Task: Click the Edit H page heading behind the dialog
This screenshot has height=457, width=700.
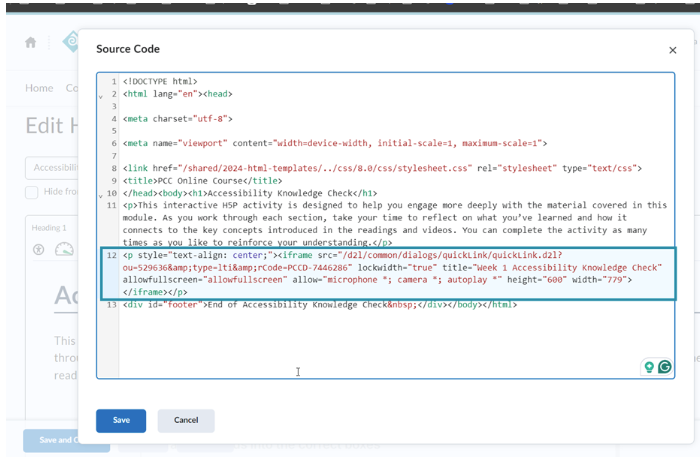Action: [x=51, y=125]
